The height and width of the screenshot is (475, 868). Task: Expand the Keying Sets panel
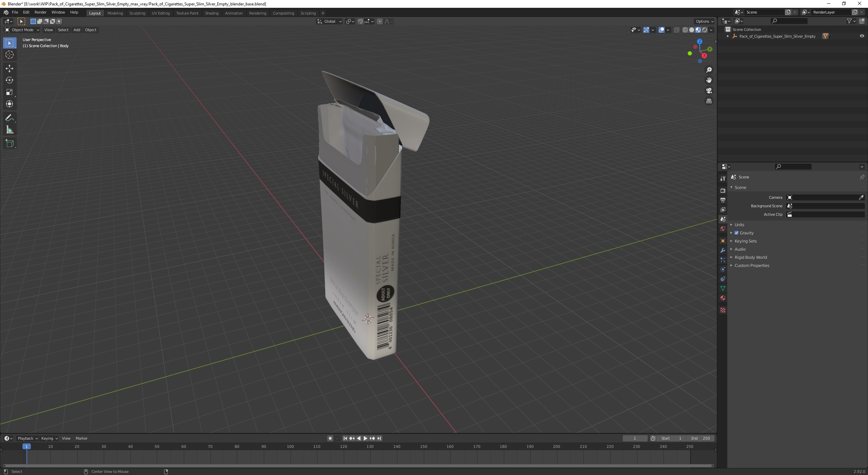[x=746, y=241]
